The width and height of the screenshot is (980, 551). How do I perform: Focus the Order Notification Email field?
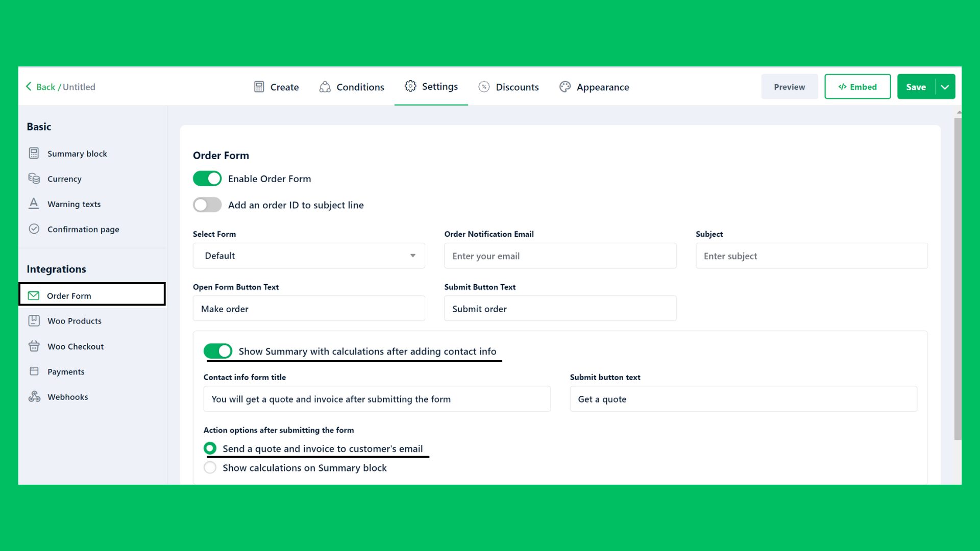(x=560, y=256)
